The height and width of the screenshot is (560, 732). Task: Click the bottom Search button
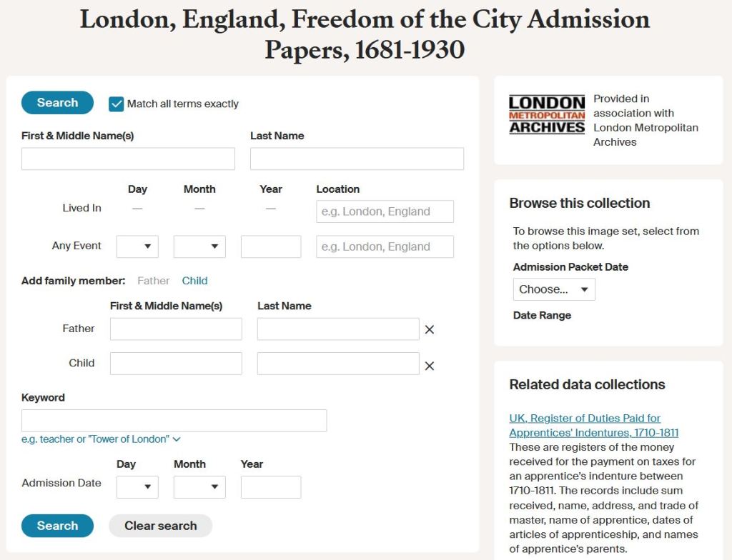coord(57,526)
